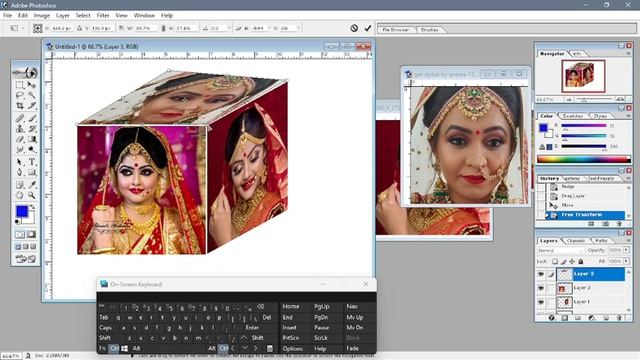Cancel the transform in options bar
The image size is (640, 360).
(354, 28)
